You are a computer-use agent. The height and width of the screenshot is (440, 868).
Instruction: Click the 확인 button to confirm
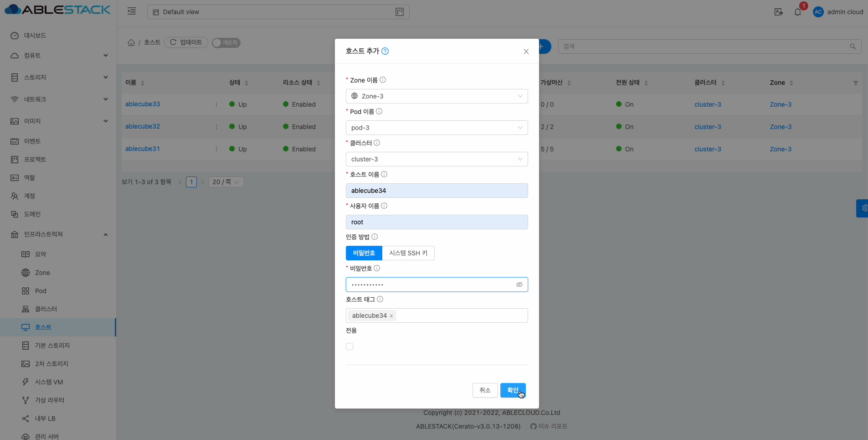tap(513, 390)
